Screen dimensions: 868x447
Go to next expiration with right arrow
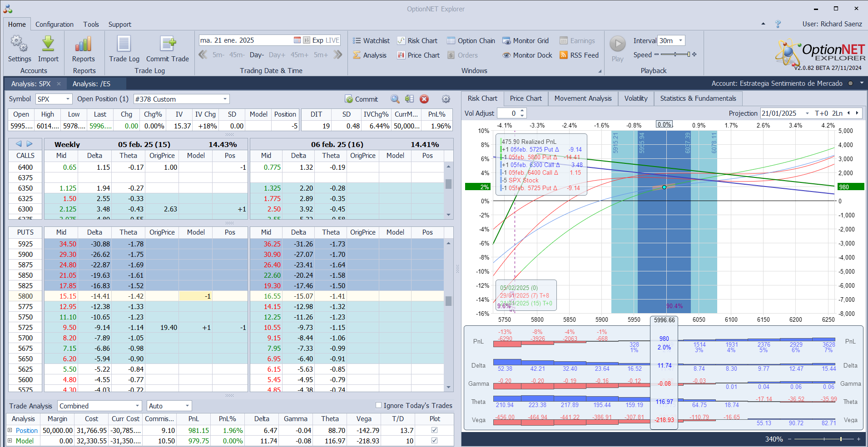pyautogui.click(x=30, y=144)
